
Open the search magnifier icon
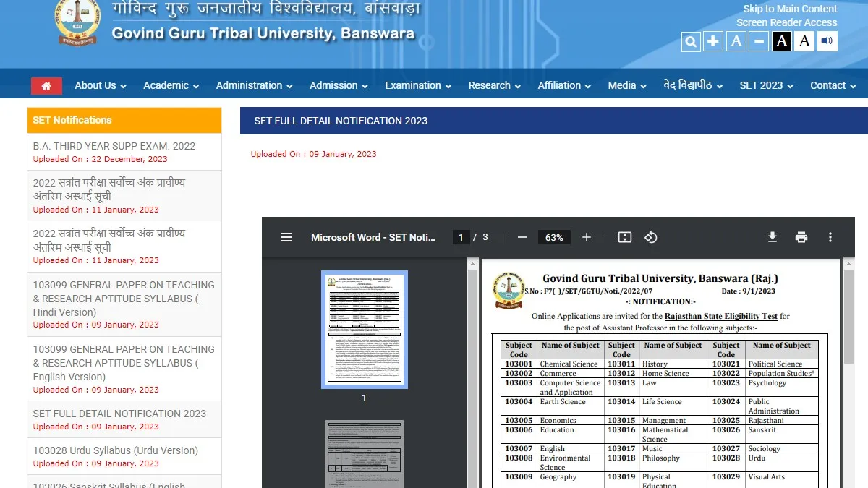point(691,42)
